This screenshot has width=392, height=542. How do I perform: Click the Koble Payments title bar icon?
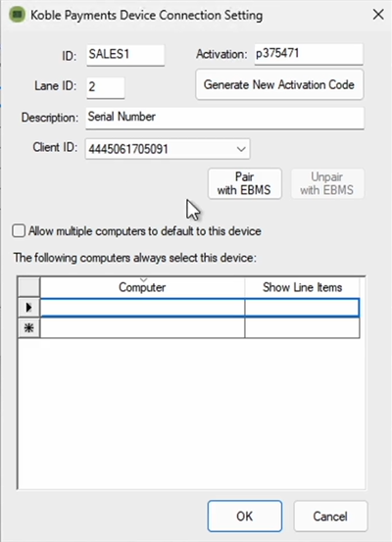(x=18, y=15)
